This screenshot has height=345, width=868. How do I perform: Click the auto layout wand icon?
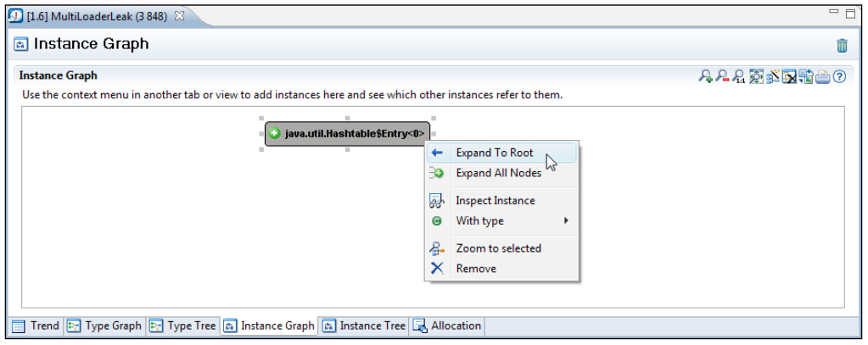773,76
